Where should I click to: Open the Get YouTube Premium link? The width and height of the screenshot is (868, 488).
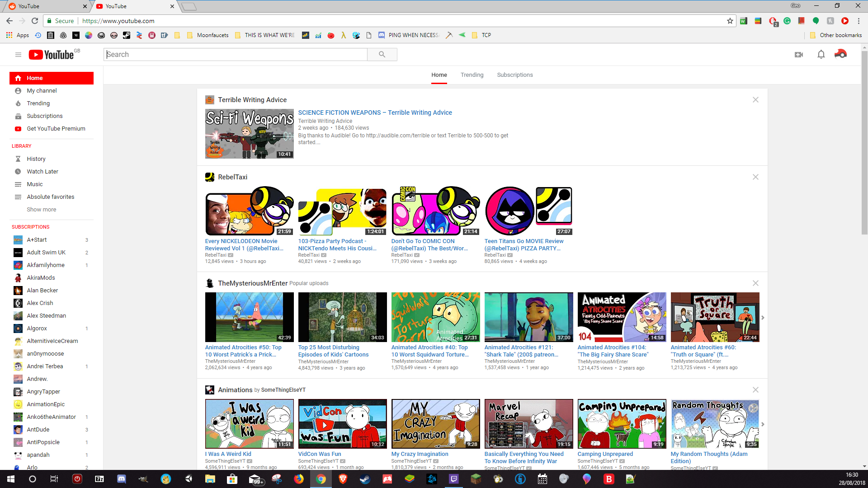click(56, 128)
